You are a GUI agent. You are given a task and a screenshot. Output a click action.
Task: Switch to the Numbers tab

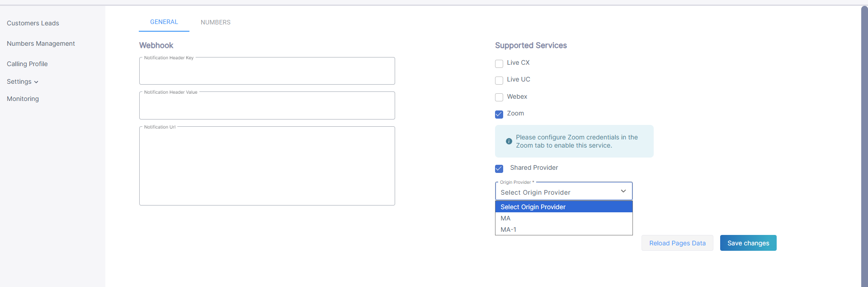[x=215, y=22]
